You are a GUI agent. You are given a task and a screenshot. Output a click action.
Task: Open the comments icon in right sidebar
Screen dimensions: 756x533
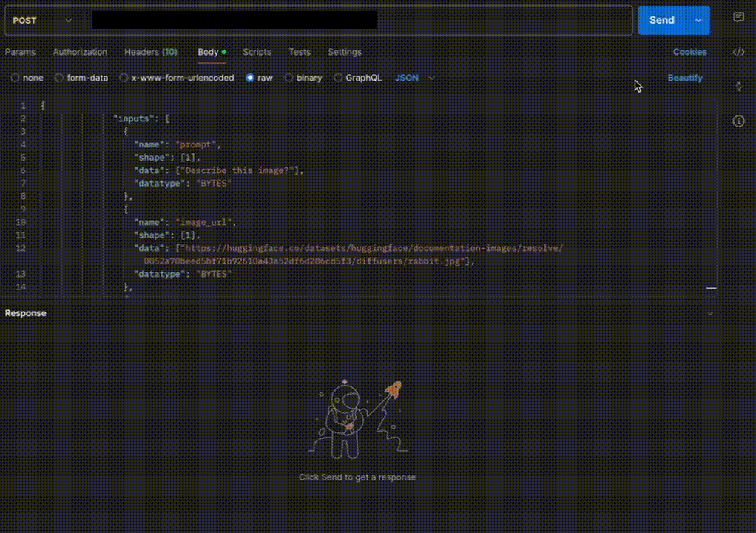(x=738, y=18)
